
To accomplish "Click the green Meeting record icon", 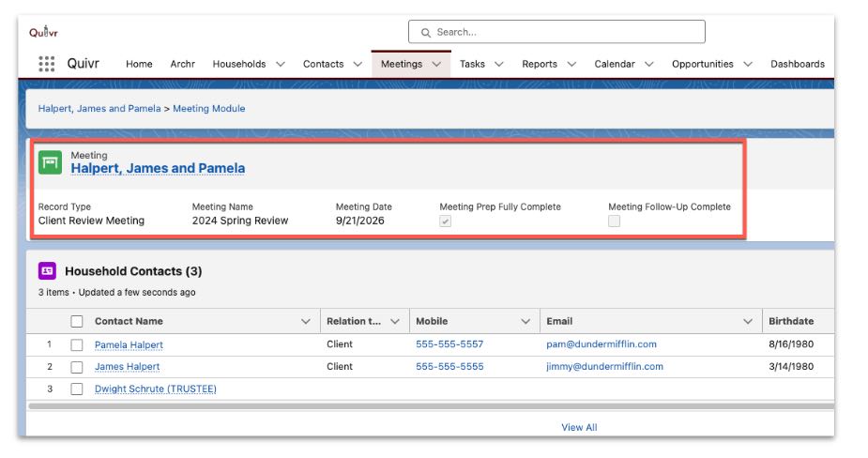I will pyautogui.click(x=50, y=162).
